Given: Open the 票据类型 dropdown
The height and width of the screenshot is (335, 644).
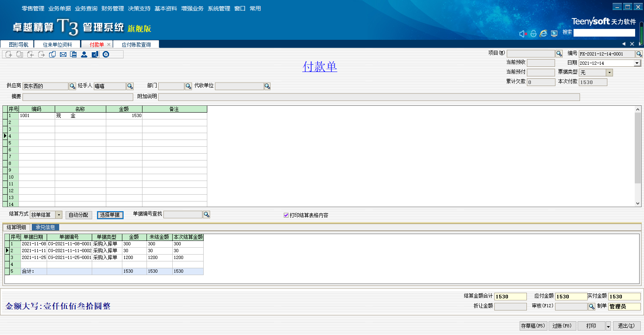Looking at the screenshot, I should [609, 72].
